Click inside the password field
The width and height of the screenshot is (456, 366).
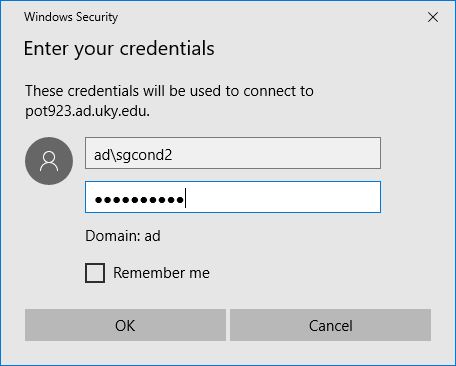point(233,197)
